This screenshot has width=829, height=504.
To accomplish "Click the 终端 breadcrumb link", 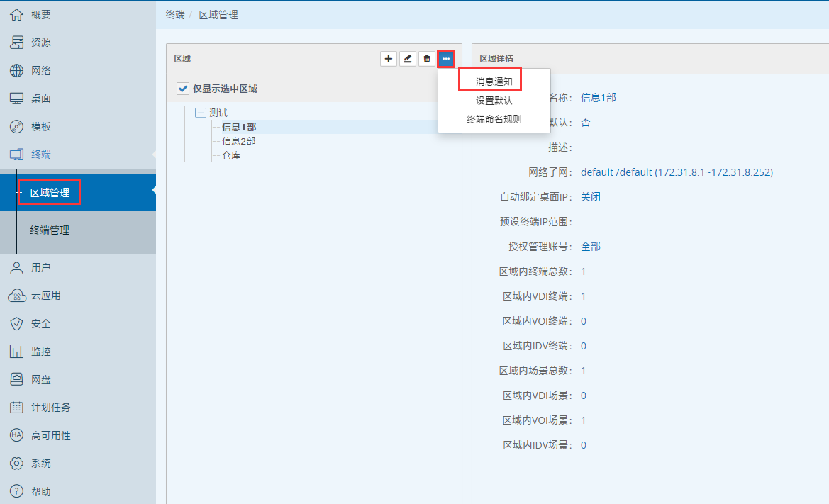I will point(174,15).
